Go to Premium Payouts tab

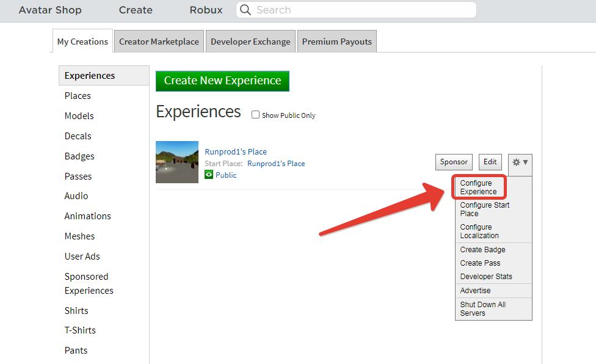coord(336,42)
